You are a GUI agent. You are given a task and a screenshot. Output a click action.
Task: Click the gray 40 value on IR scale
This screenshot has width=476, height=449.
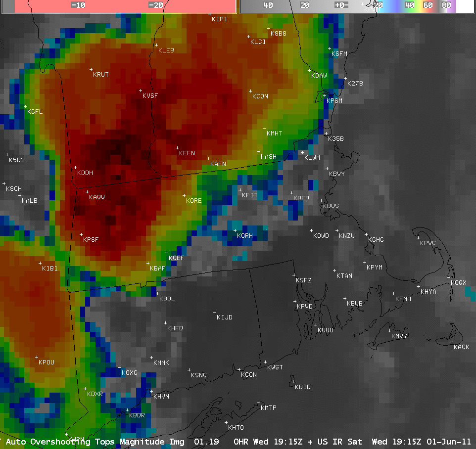tap(268, 5)
